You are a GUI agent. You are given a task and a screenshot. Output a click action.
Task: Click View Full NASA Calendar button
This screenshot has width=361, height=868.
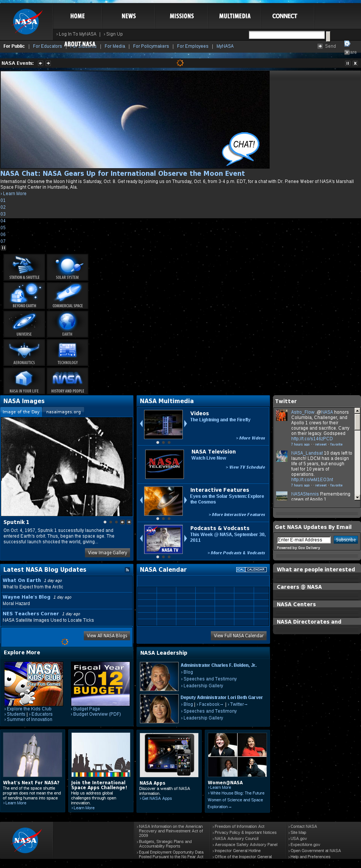[239, 636]
